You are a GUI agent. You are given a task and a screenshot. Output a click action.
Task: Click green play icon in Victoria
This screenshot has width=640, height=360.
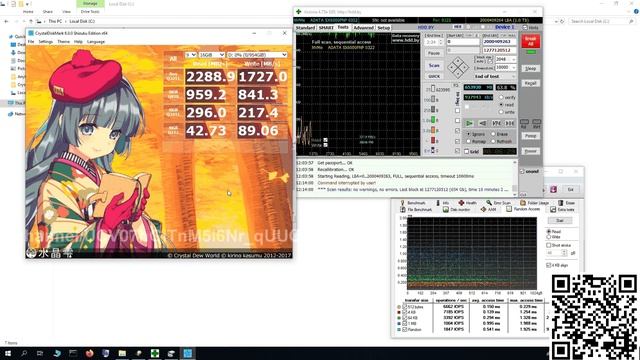click(x=469, y=123)
